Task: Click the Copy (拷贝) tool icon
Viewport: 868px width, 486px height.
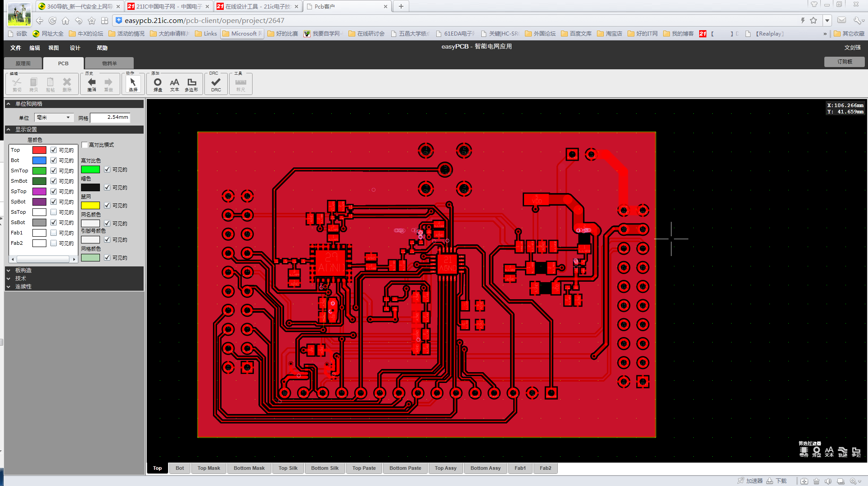Action: 34,84
